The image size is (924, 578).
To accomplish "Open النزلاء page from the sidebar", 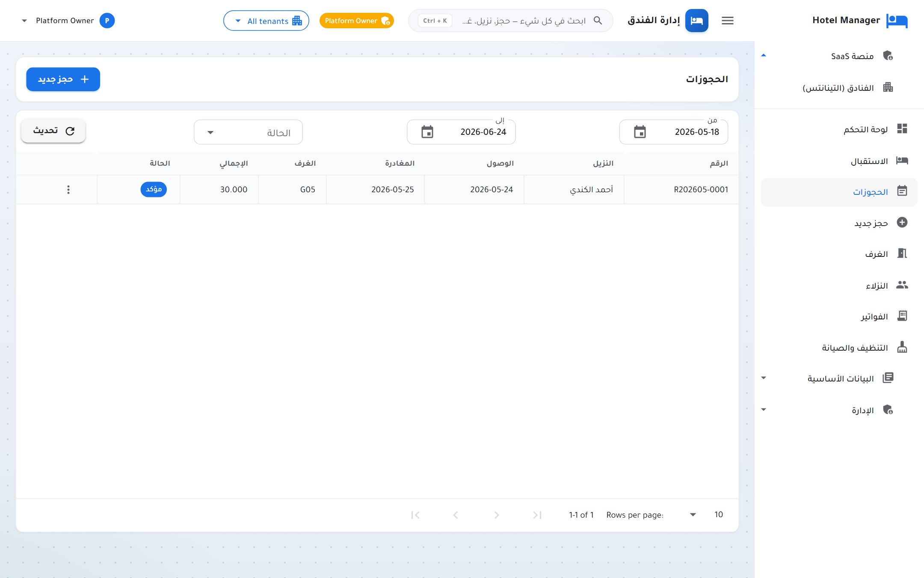I will click(x=839, y=285).
